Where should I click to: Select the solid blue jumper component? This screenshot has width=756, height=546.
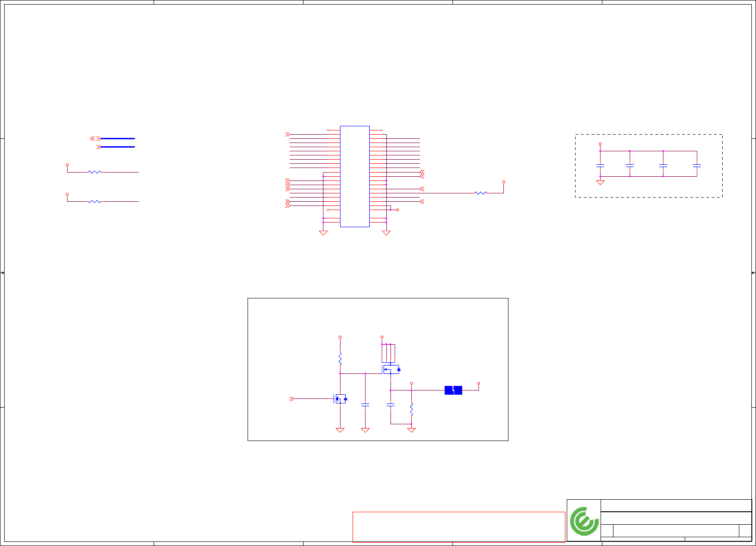pyautogui.click(x=453, y=390)
